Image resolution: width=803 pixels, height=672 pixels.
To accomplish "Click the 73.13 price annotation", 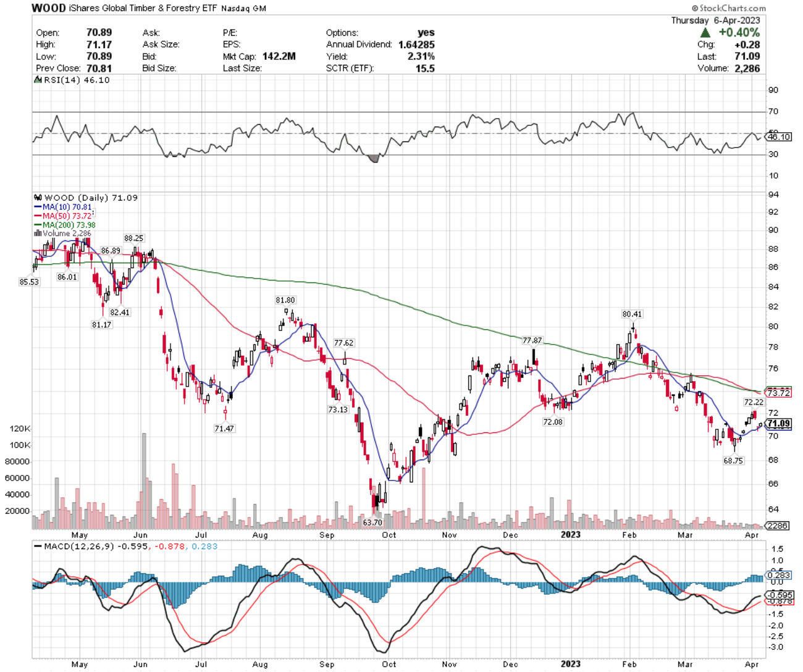I will (338, 409).
